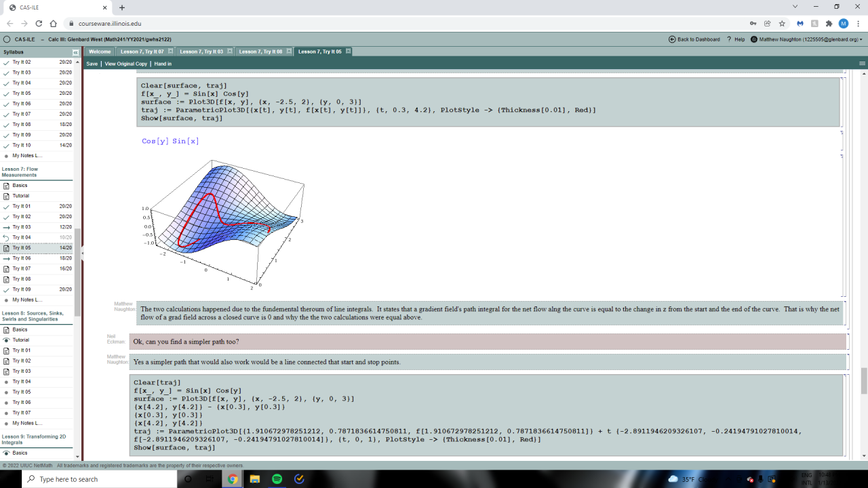Screen dimensions: 868x488
Task: Close the Lesson 7, Try It 03 tab
Action: click(230, 52)
